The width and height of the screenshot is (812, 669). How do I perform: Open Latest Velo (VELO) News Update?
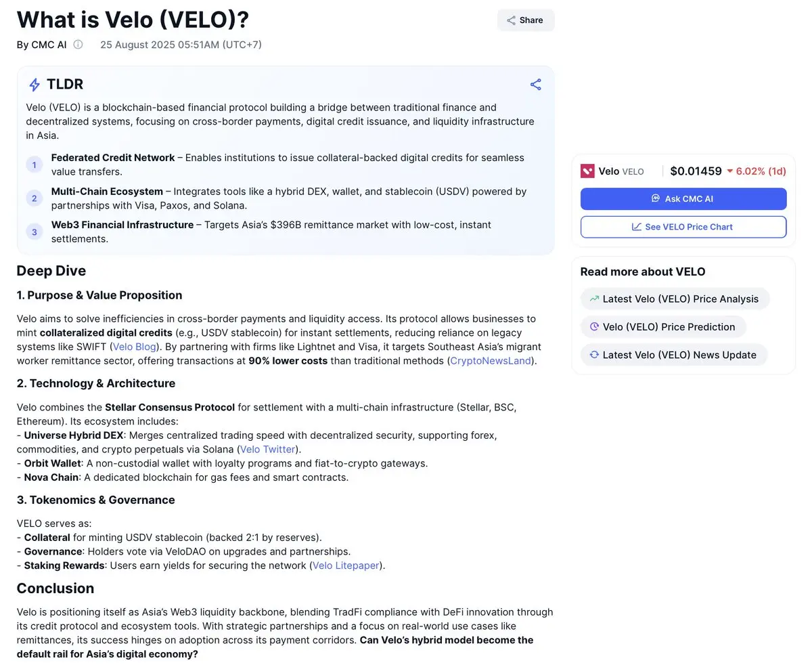674,355
